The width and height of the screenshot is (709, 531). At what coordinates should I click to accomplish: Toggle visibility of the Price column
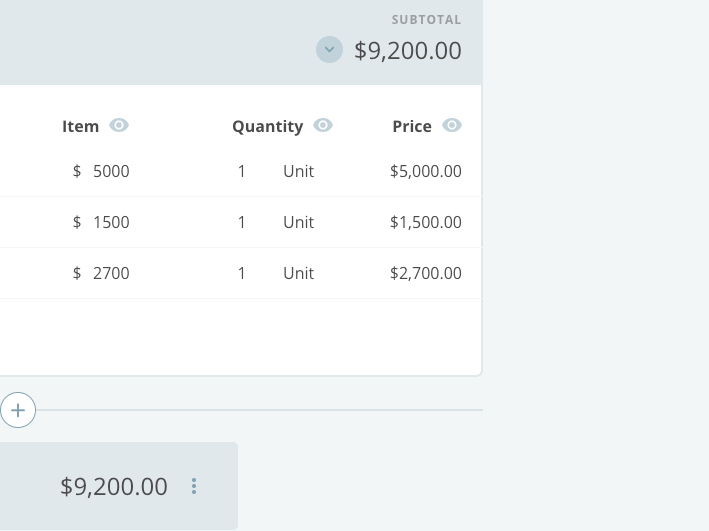pyautogui.click(x=452, y=125)
